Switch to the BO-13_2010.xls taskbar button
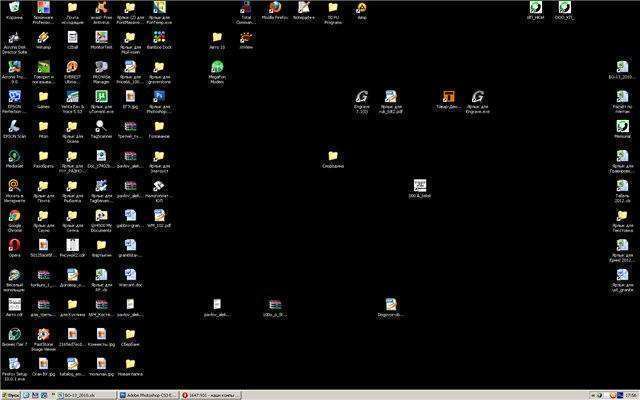Viewport: 640px width, 400px height. click(86, 395)
